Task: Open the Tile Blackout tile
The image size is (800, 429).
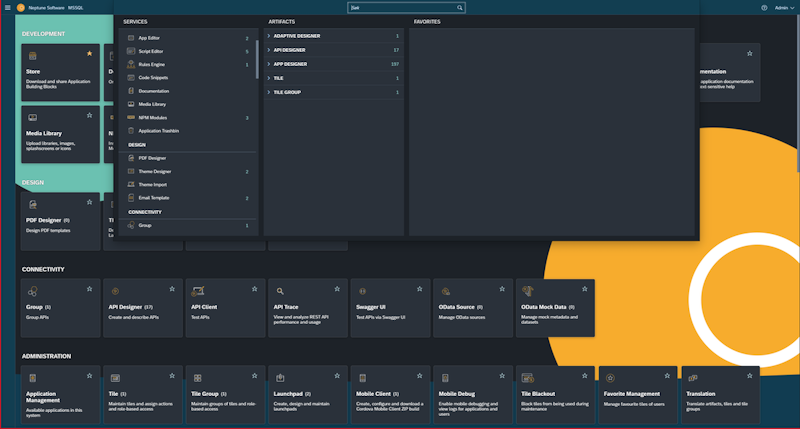Action: tap(555, 394)
